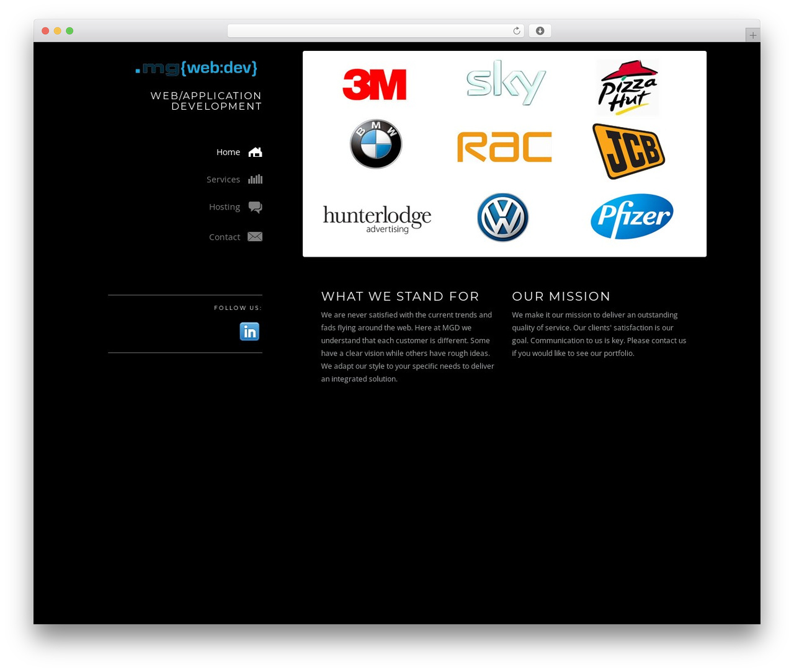
Task: Maximize the window with the green button
Action: coord(69,31)
